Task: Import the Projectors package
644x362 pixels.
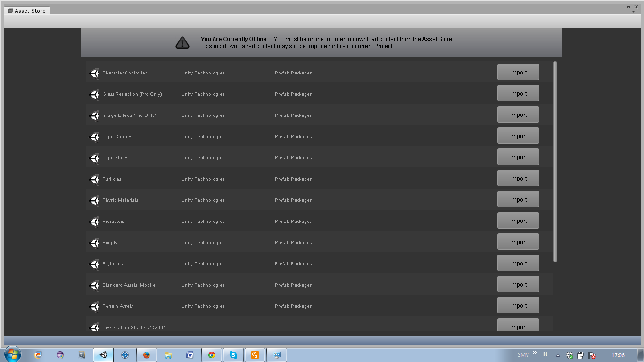Action: tap(518, 221)
